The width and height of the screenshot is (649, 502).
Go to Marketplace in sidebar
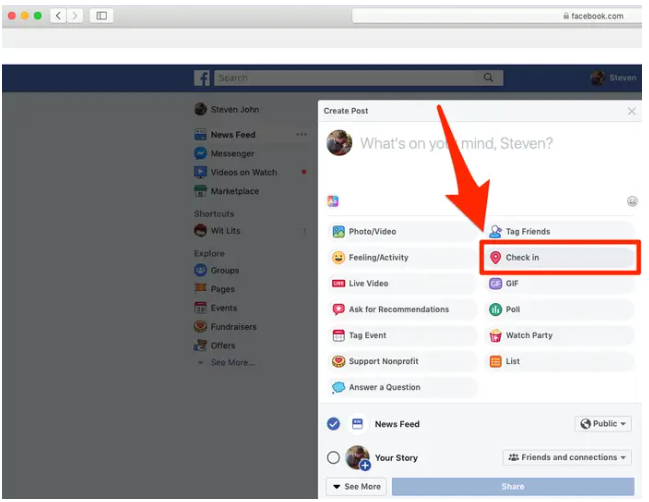point(227,191)
